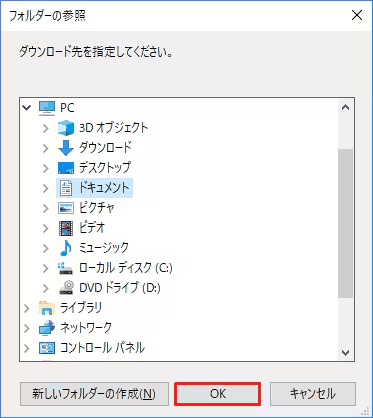Select the ビデオ film strip icon

click(x=66, y=228)
